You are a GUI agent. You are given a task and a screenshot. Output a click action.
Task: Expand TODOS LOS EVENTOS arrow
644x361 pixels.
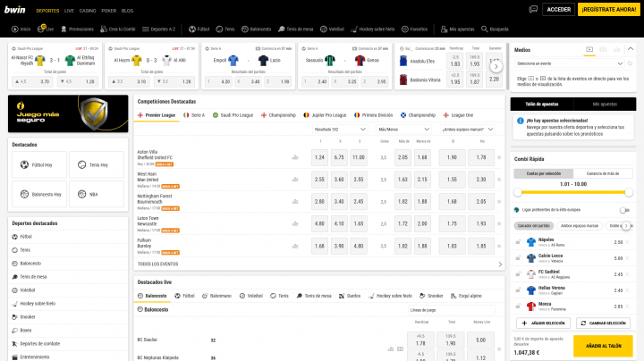[x=500, y=264]
